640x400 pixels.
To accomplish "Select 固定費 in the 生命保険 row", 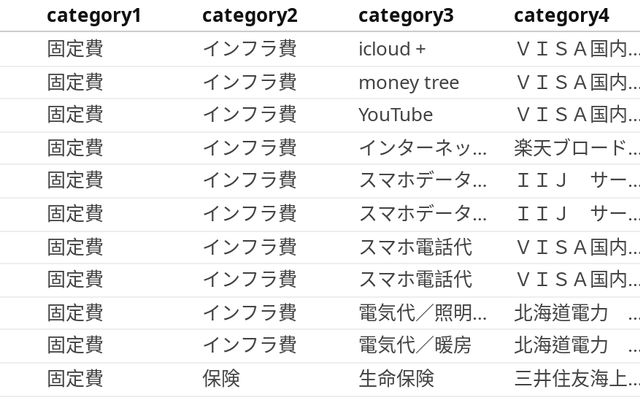I will [x=75, y=378].
